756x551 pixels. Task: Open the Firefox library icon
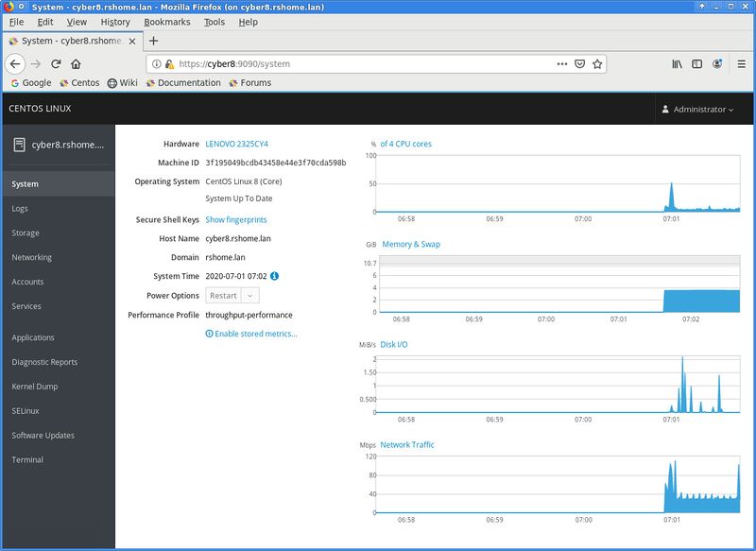pos(677,64)
